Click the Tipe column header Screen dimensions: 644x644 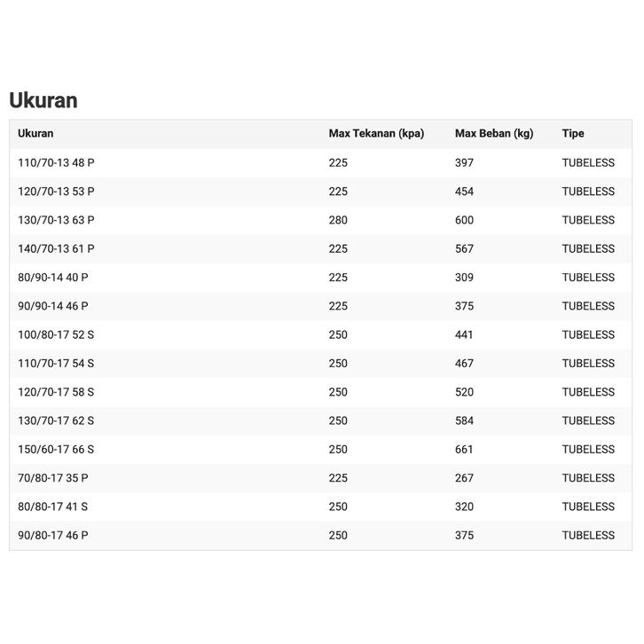pyautogui.click(x=573, y=134)
